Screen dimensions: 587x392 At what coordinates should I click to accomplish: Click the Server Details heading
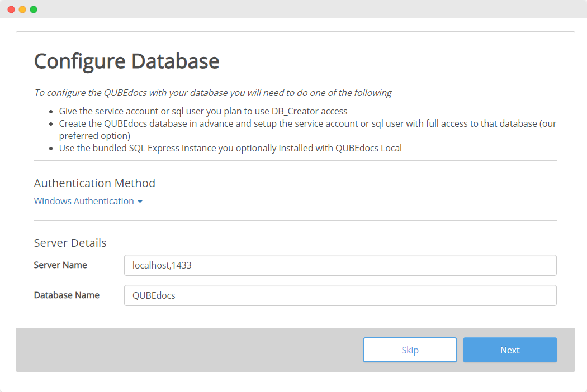click(70, 243)
